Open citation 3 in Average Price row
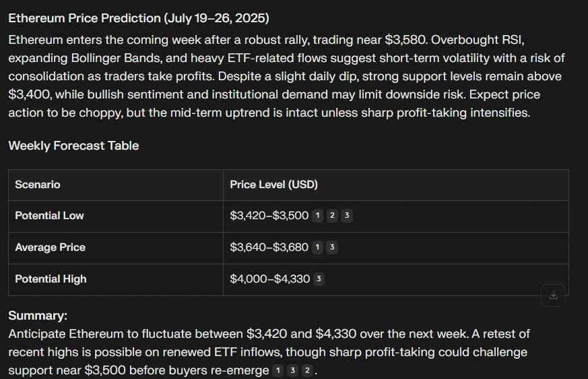The width and height of the screenshot is (588, 379). click(332, 247)
